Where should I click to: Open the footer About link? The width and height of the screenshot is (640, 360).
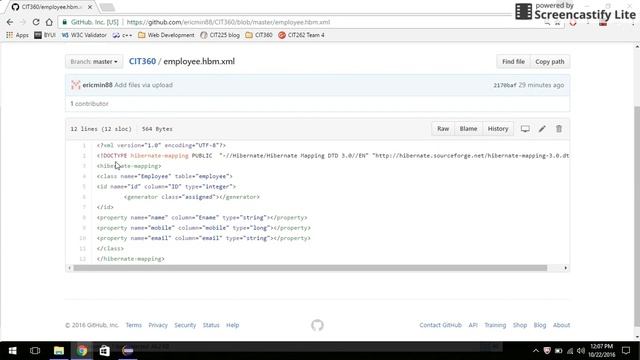pos(562,325)
